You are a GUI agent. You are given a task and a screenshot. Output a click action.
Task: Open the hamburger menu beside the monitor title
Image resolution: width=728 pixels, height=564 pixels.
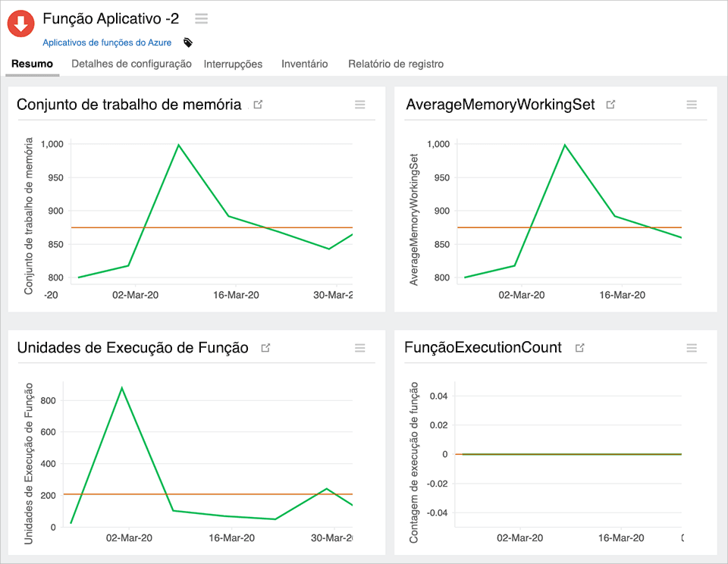(x=201, y=19)
